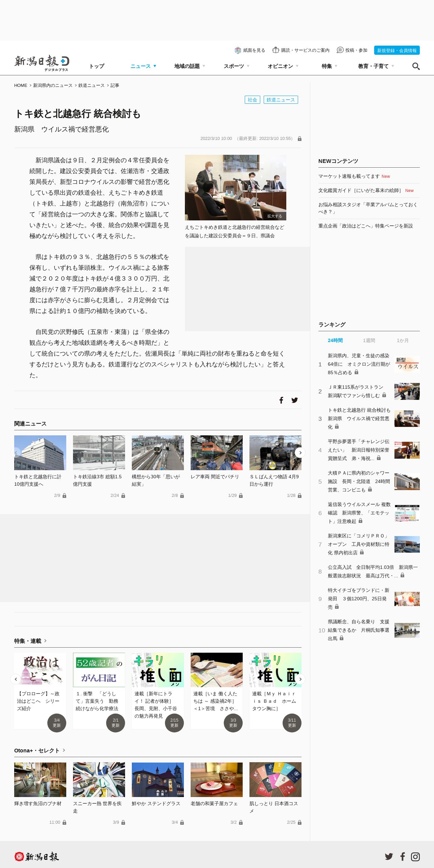
Task: Open 52歳記者のがん日記 feature card
Action: 99,691
